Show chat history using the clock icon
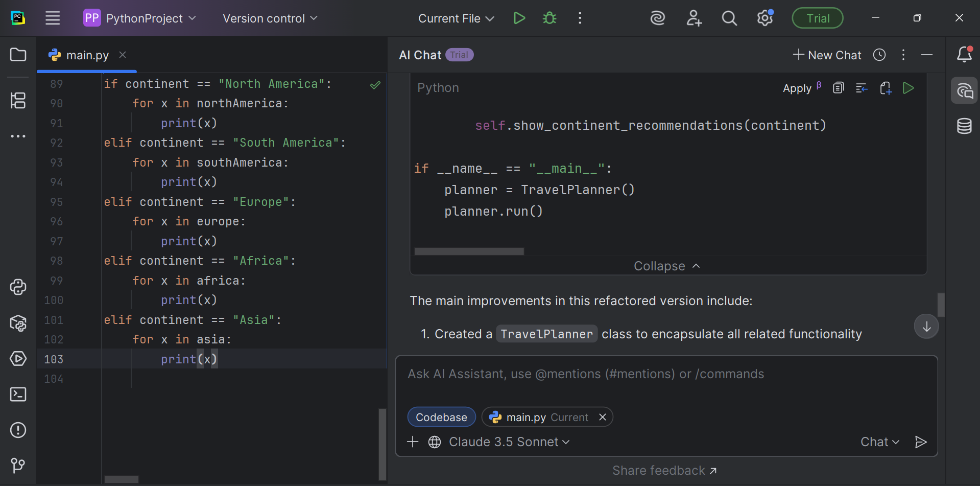Screen dimensions: 980x486 (x=879, y=55)
